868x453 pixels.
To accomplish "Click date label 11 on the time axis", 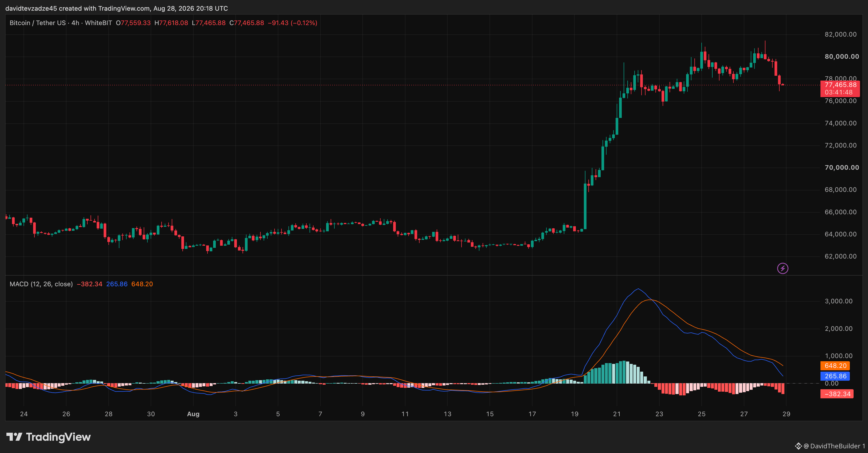I will (405, 414).
